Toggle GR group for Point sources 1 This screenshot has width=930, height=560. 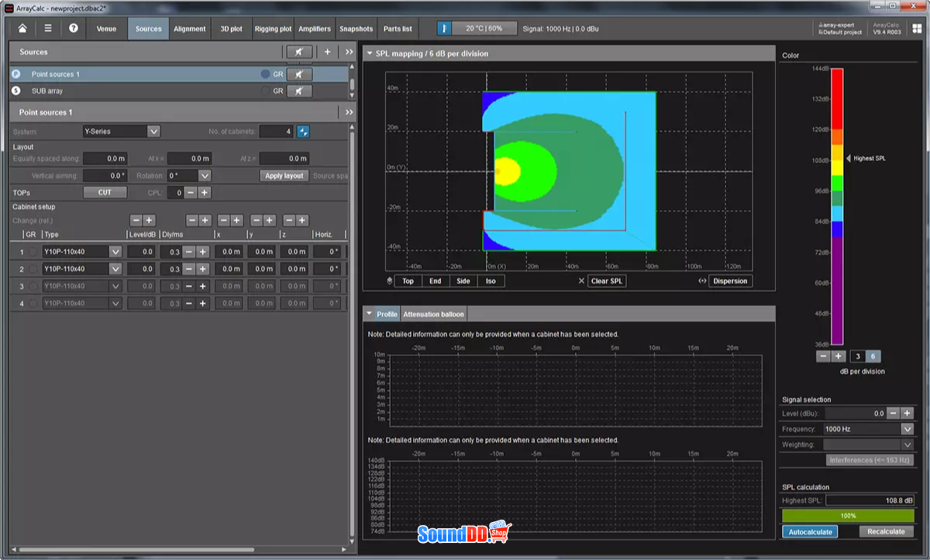pyautogui.click(x=266, y=74)
